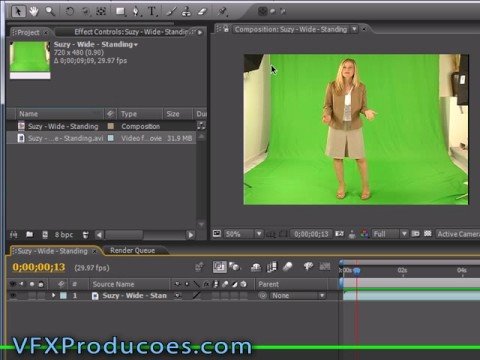Select the Rotation tool
480x360 pixels.
tap(69, 12)
